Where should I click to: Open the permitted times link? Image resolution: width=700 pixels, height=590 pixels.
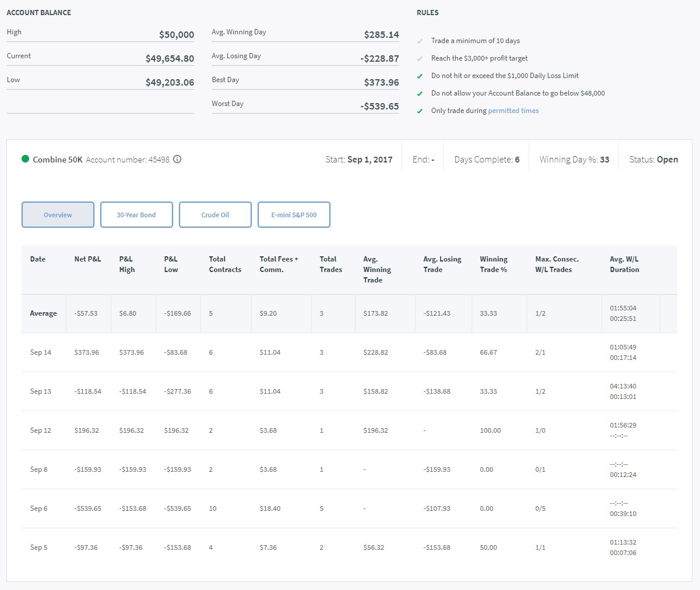tap(513, 111)
